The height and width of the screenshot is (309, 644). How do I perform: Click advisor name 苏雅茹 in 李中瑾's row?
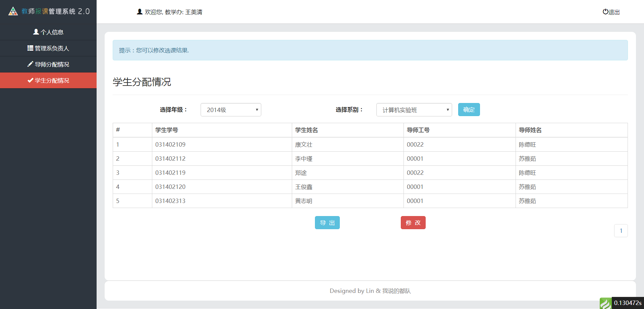527,159
